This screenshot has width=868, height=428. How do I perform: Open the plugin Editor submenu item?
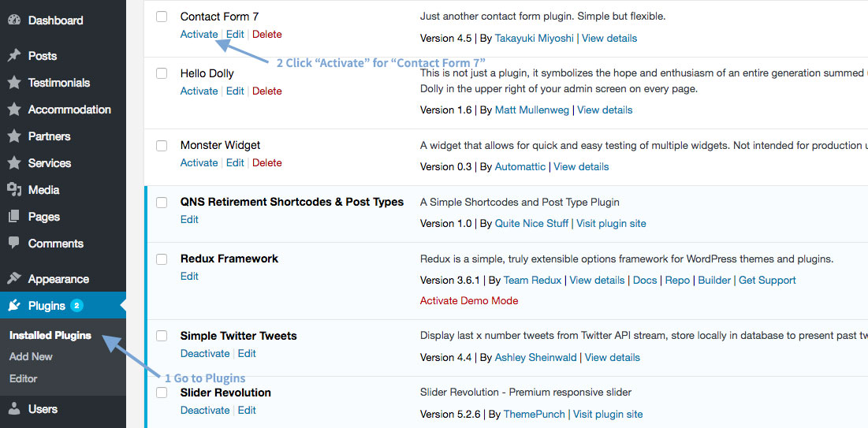coord(23,378)
